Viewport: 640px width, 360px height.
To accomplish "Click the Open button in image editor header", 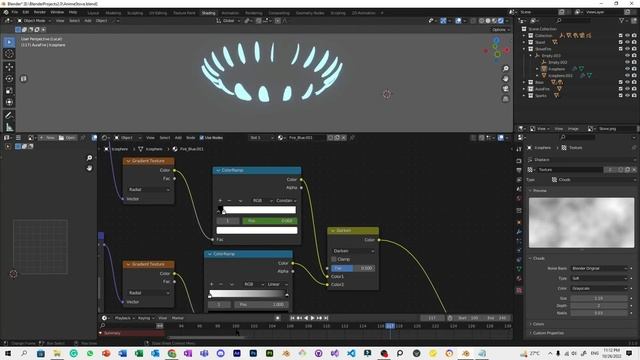I will tap(67, 138).
